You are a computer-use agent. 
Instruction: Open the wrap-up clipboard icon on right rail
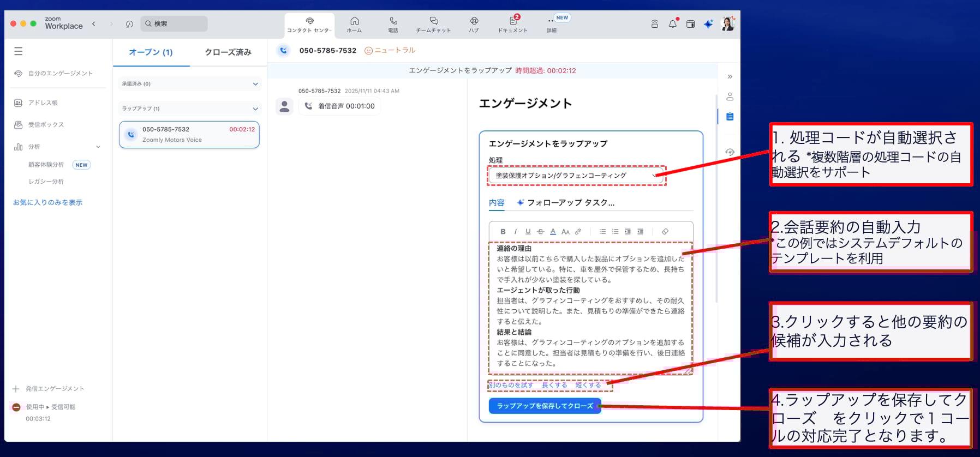click(x=730, y=117)
